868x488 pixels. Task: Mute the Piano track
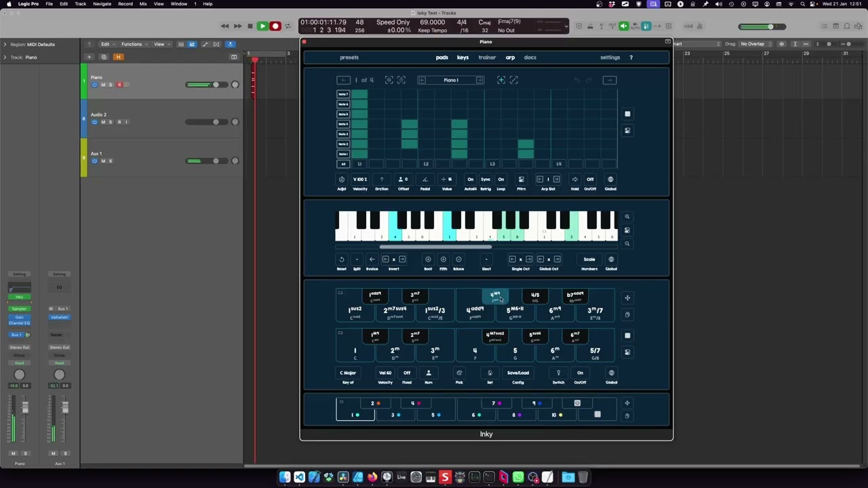tap(103, 85)
